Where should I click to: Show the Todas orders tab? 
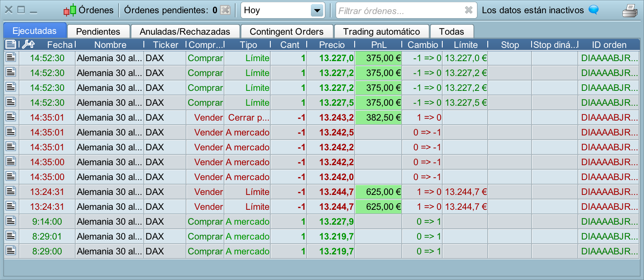point(451,31)
